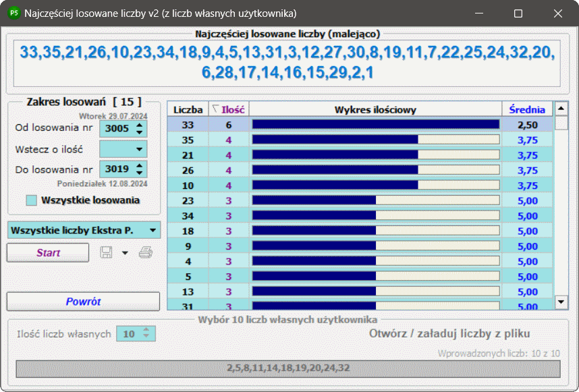Select the row for number 13
This screenshot has height=392, width=579.
tap(360, 291)
